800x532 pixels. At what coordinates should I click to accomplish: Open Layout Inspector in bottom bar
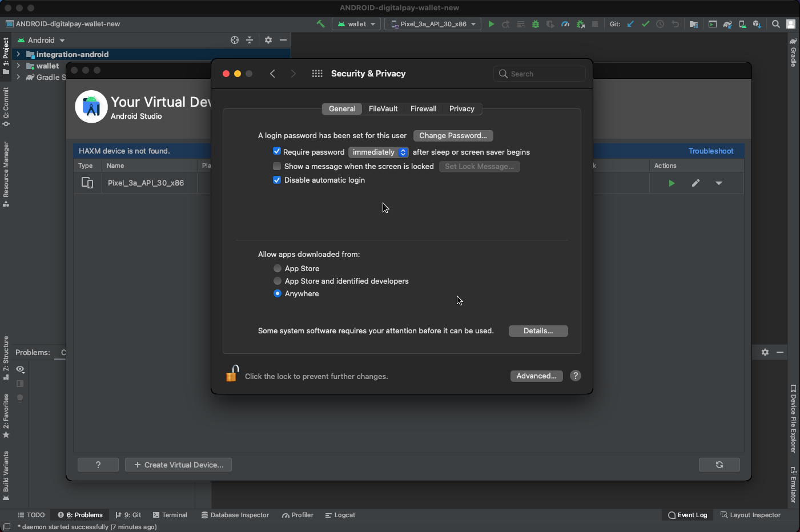tap(750, 515)
